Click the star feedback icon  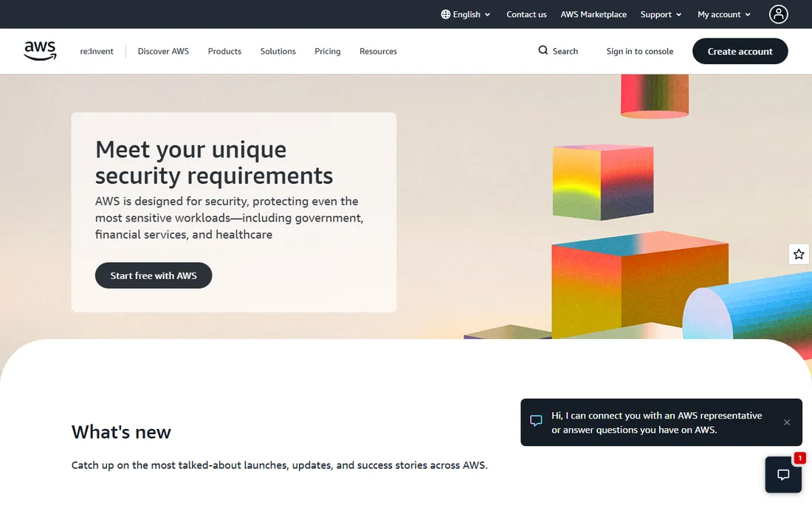(799, 254)
